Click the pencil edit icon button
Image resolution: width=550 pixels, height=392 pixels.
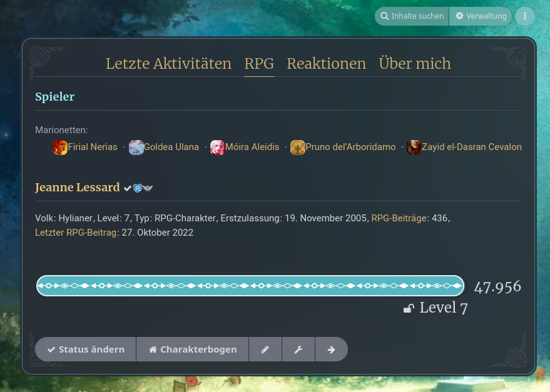[265, 349]
